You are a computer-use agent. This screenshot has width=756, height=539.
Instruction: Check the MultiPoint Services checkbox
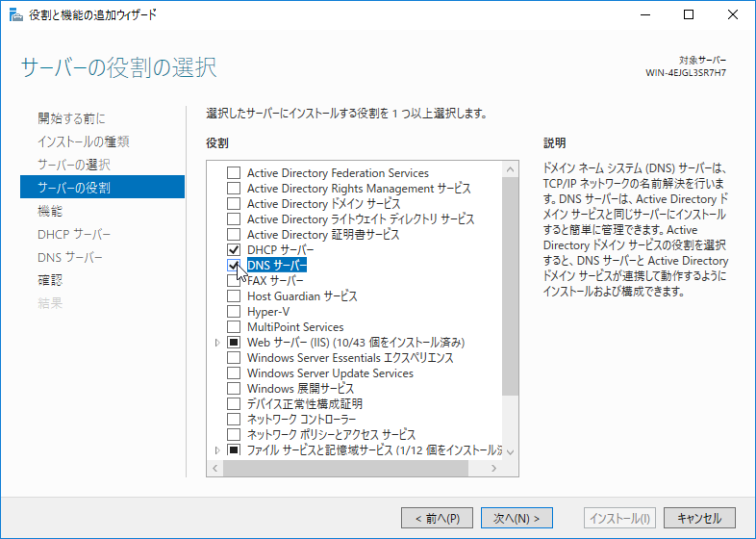234,327
